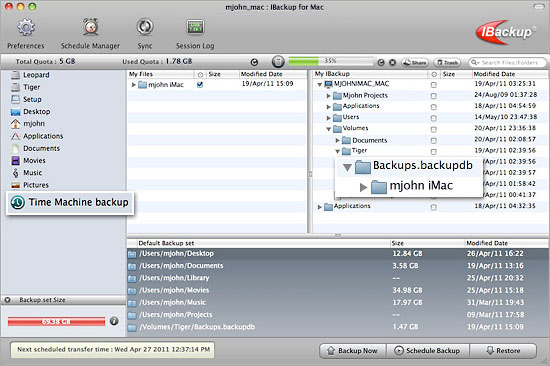The height and width of the screenshot is (366, 550).
Task: Check Users folder checkbox
Action: click(434, 118)
